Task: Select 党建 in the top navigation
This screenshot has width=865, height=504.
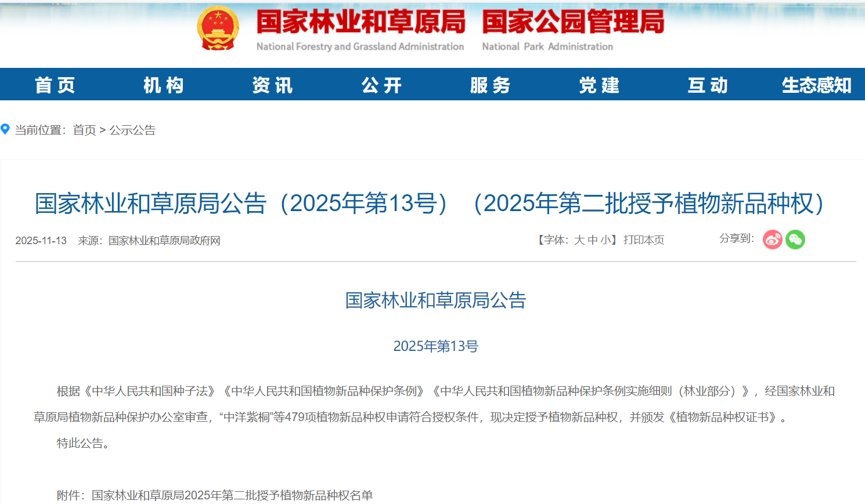Action: pyautogui.click(x=599, y=85)
